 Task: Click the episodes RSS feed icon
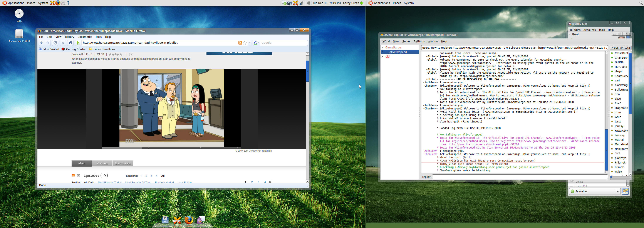click(74, 176)
